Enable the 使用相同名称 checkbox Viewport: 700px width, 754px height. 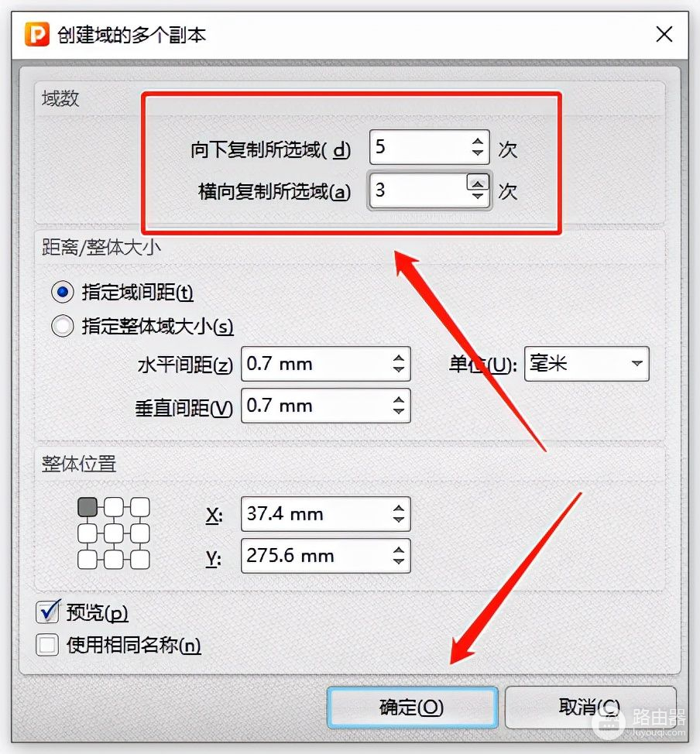[x=48, y=645]
